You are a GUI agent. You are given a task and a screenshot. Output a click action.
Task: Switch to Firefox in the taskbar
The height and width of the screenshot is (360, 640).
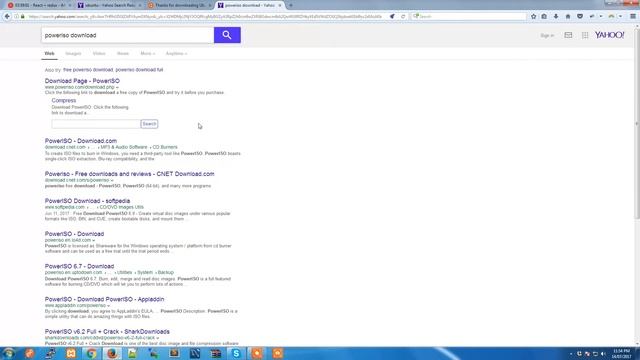tap(112, 353)
